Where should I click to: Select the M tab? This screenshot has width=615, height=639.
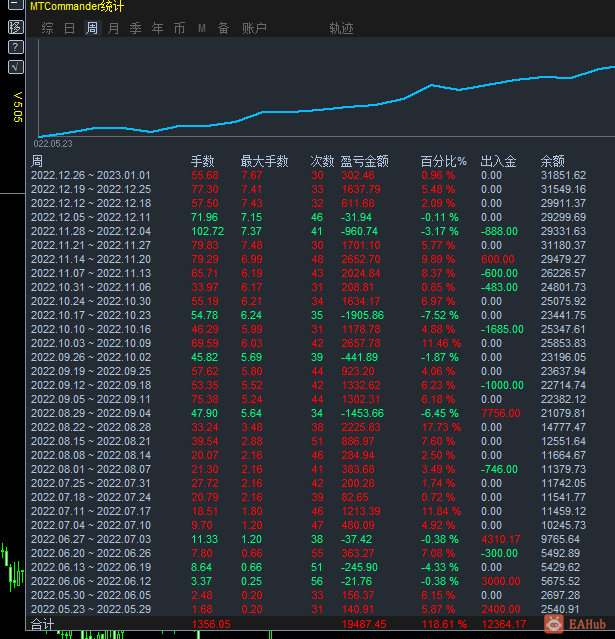201,28
